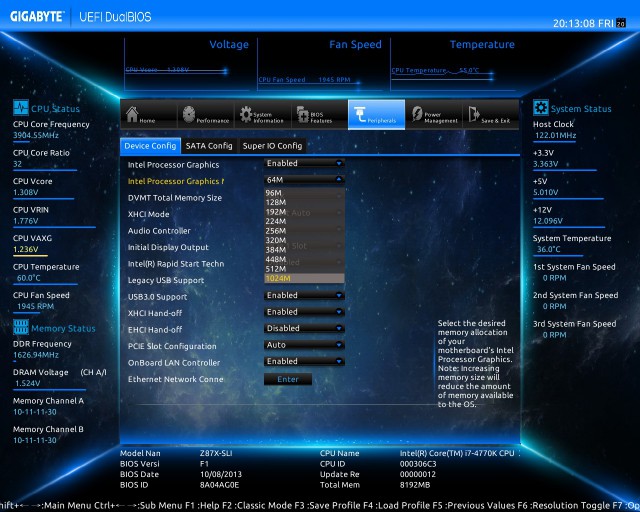Open the USB3.0 Support dropdown

(304, 295)
